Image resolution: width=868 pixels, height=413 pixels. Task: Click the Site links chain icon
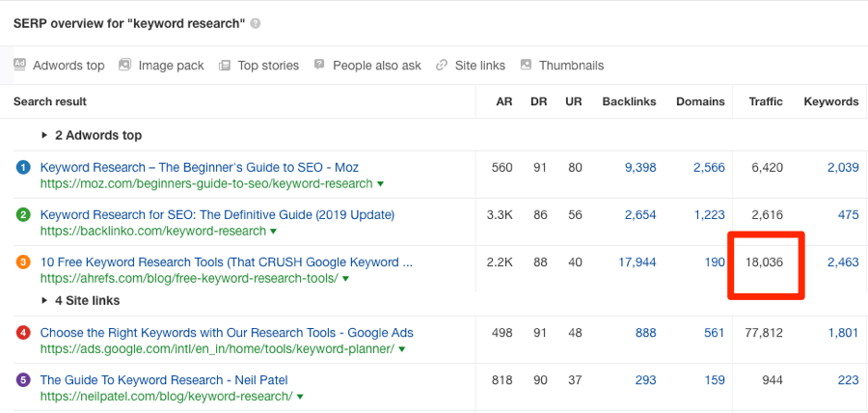441,66
